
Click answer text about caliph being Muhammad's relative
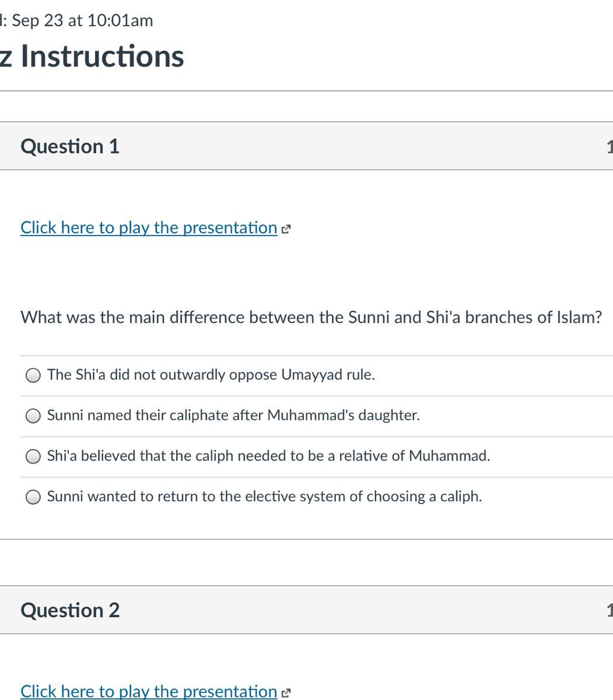pos(268,456)
